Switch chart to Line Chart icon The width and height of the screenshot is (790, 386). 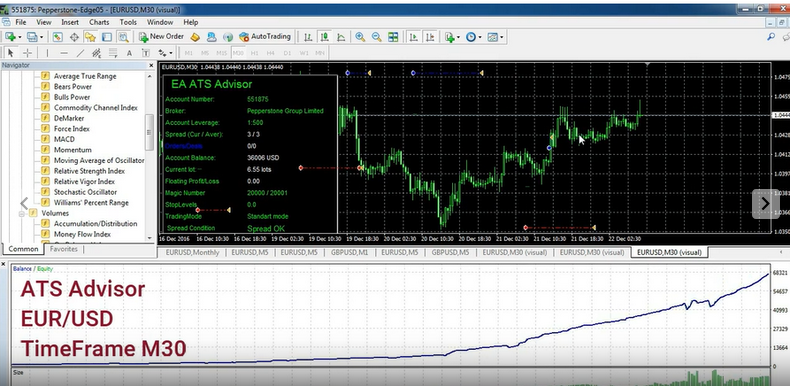click(x=341, y=37)
